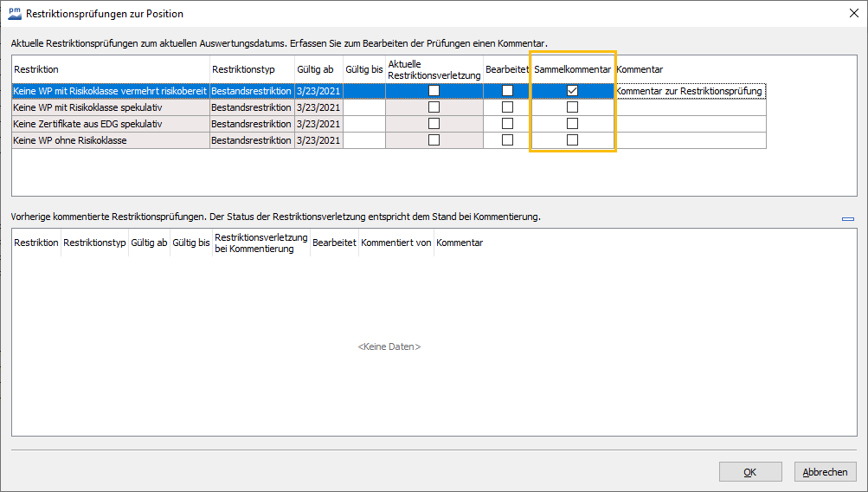Click the pm application icon in title bar

coord(15,14)
